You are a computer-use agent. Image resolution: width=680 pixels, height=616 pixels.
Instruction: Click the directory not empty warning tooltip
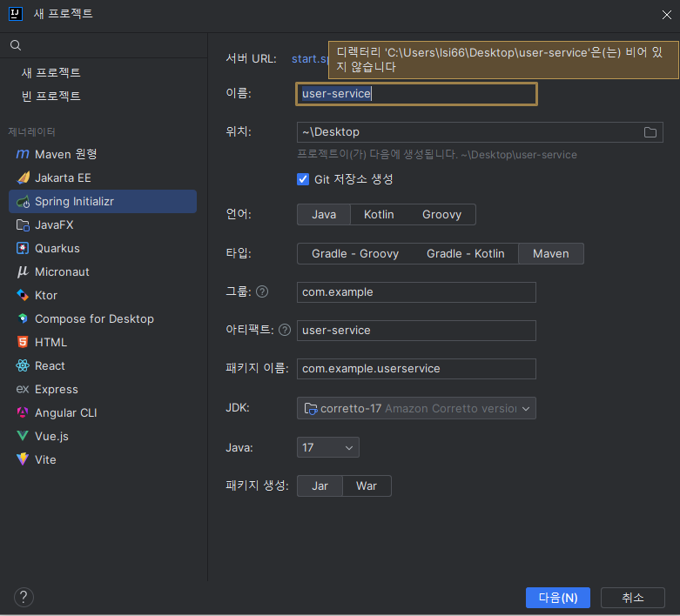503,60
